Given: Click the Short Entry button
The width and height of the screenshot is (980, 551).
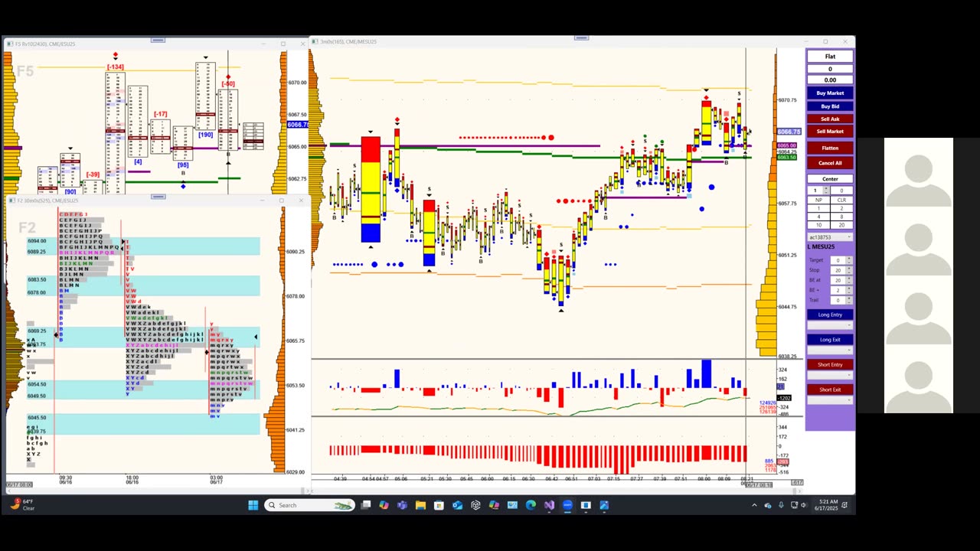Looking at the screenshot, I should tap(830, 364).
